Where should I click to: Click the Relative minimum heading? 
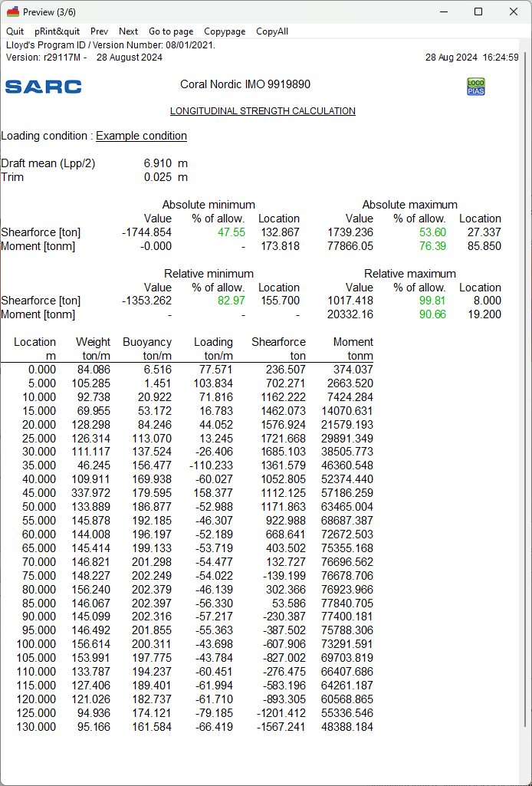209,274
